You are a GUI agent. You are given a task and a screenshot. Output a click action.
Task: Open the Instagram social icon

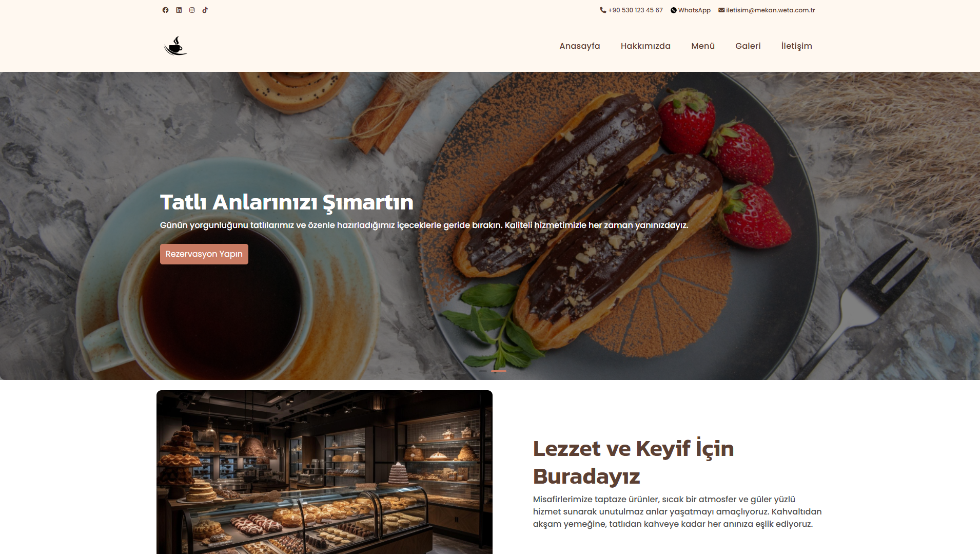click(192, 10)
